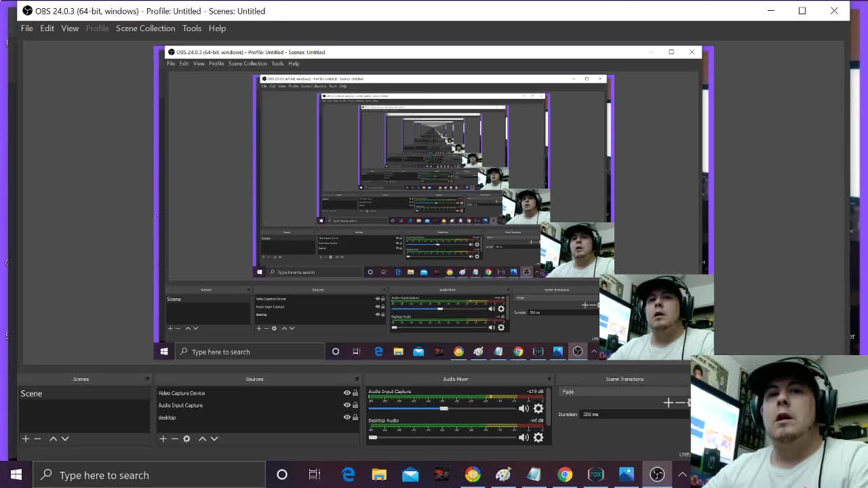
Task: Remove selected scene with minus button
Action: tap(37, 439)
